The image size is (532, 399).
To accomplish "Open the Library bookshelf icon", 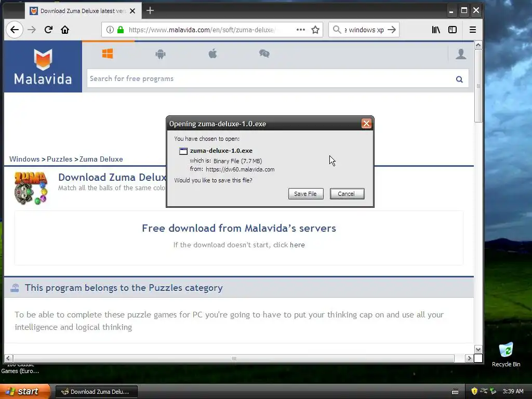I will coord(436,30).
